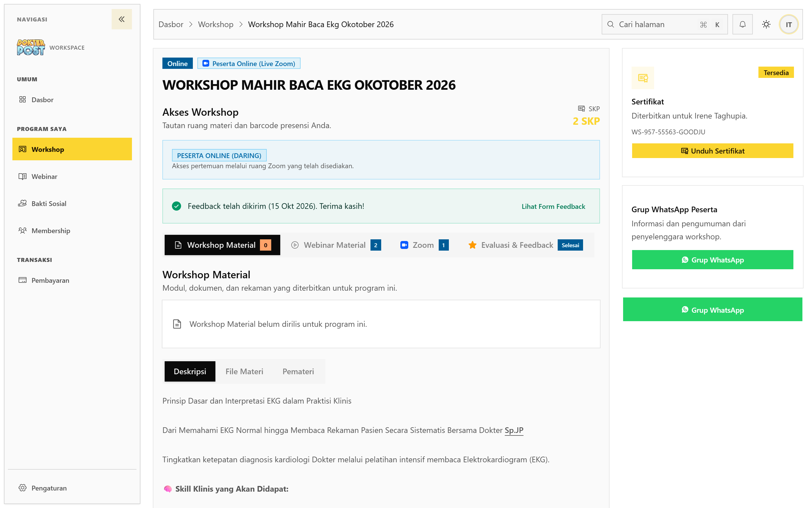Click the Dasbor grid icon
Image resolution: width=812 pixels, height=508 pixels.
coord(23,99)
